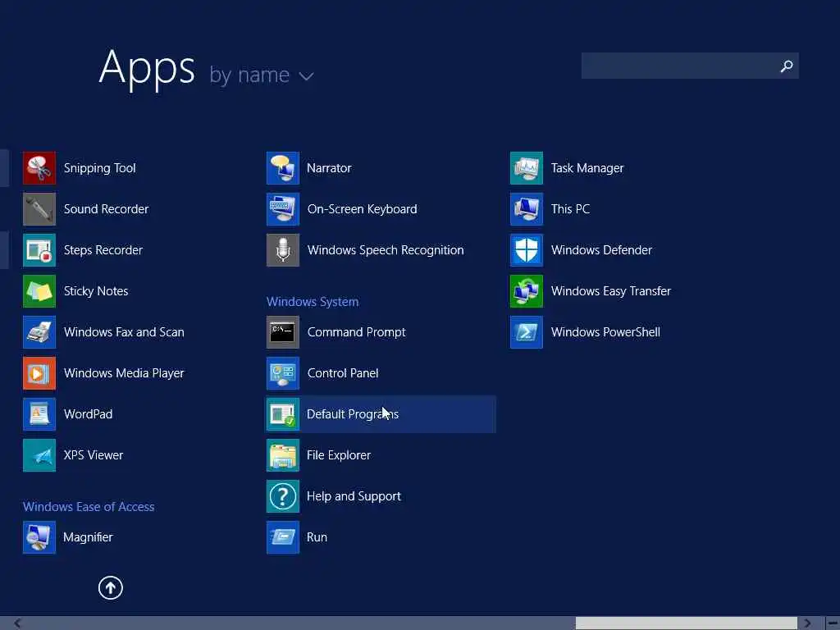
Task: Open the Task Manager icon
Action: pyautogui.click(x=527, y=168)
